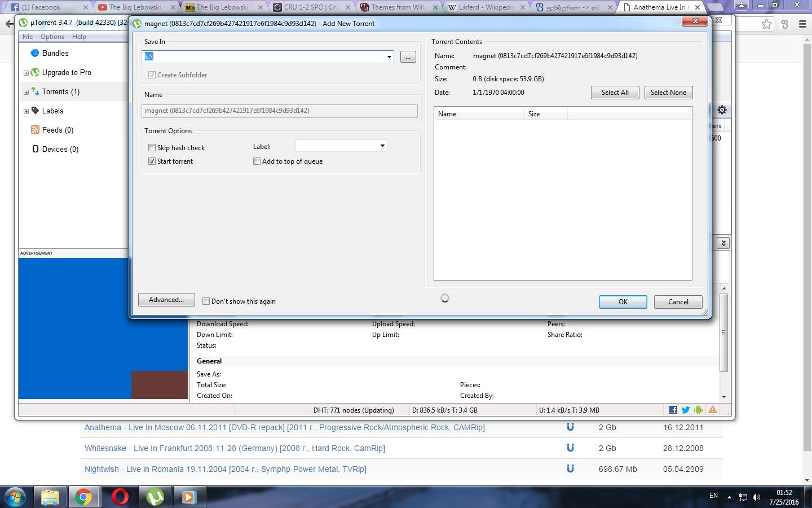The image size is (812, 508).
Task: Open the Anathema Live In Moscow link
Action: coord(285,427)
